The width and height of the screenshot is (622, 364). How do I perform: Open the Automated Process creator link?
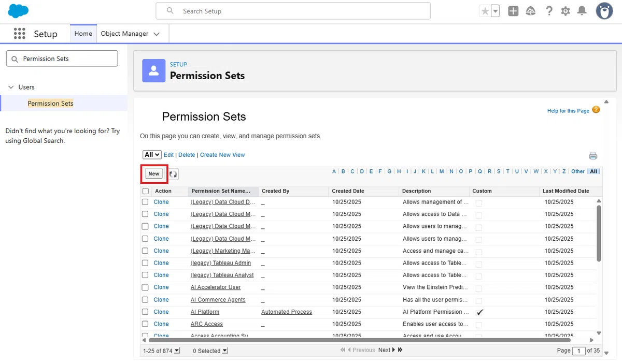click(287, 312)
